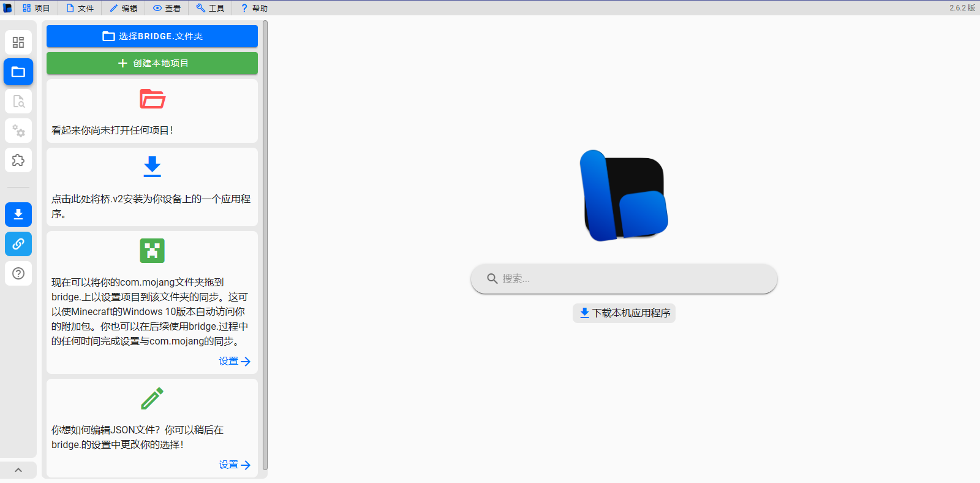Click 创建本地项目 green button
Viewport: 980px width, 483px height.
point(152,63)
